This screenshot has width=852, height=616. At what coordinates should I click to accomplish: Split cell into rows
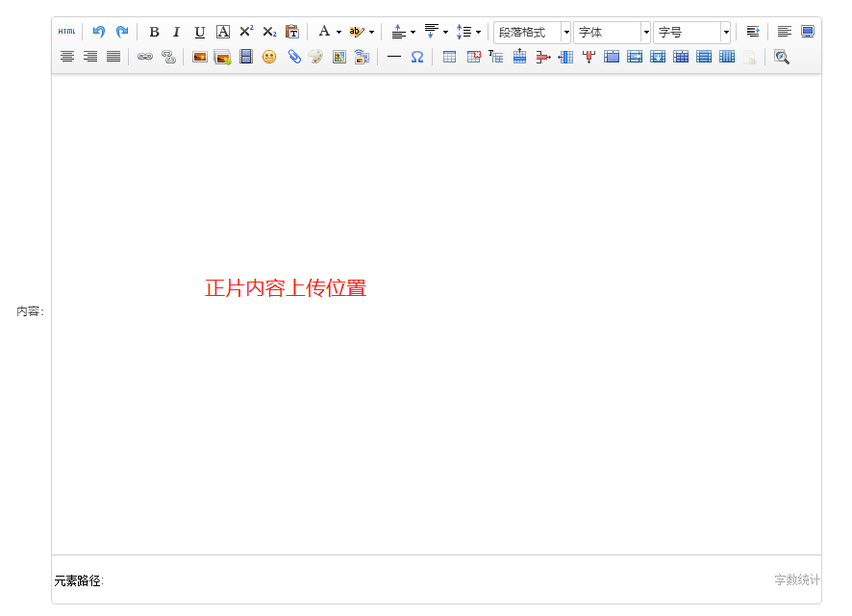(x=704, y=57)
